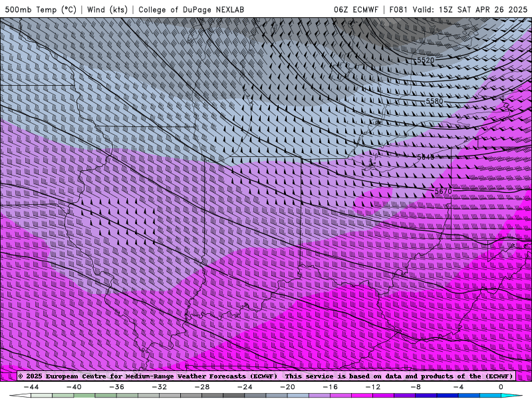Click the "Valid: 15Z SAT APR 26 2025" text

470,9
